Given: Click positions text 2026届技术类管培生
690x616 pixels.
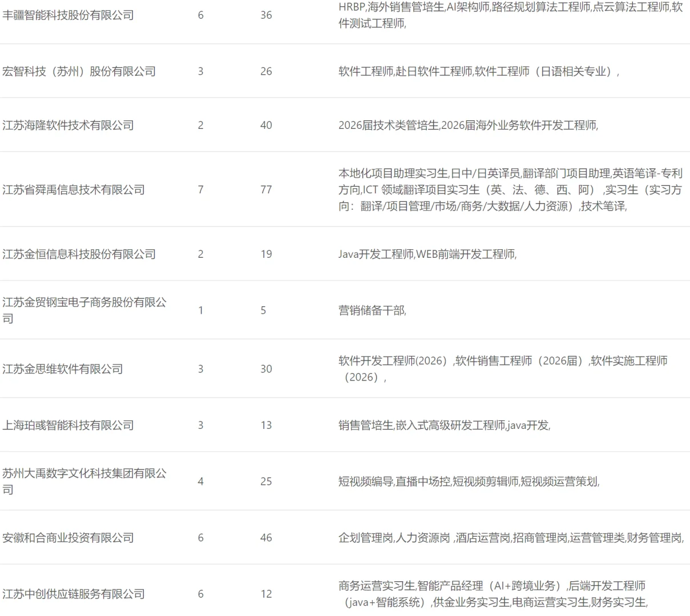Looking at the screenshot, I should [x=468, y=125].
